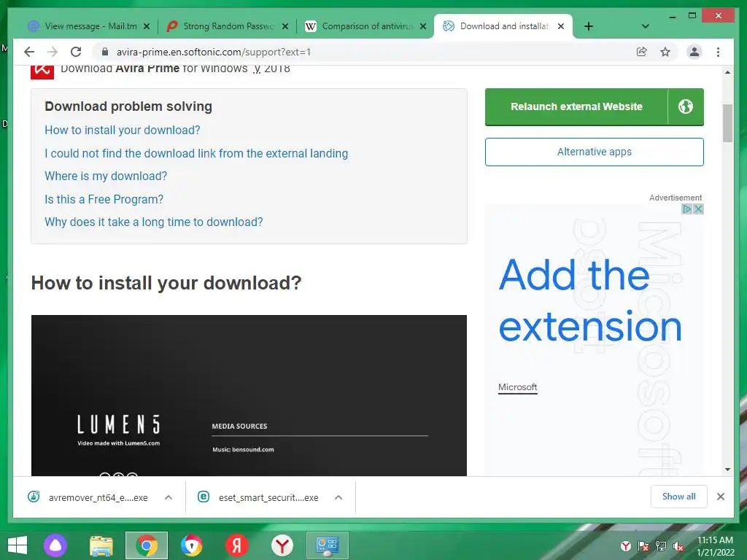Close the Comparison of antivirus tab

(x=423, y=26)
